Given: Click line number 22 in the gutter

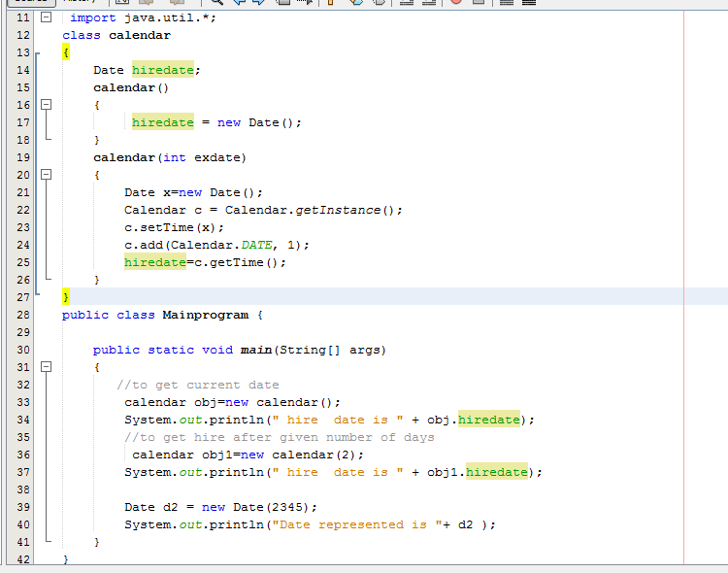Looking at the screenshot, I should 22,210.
